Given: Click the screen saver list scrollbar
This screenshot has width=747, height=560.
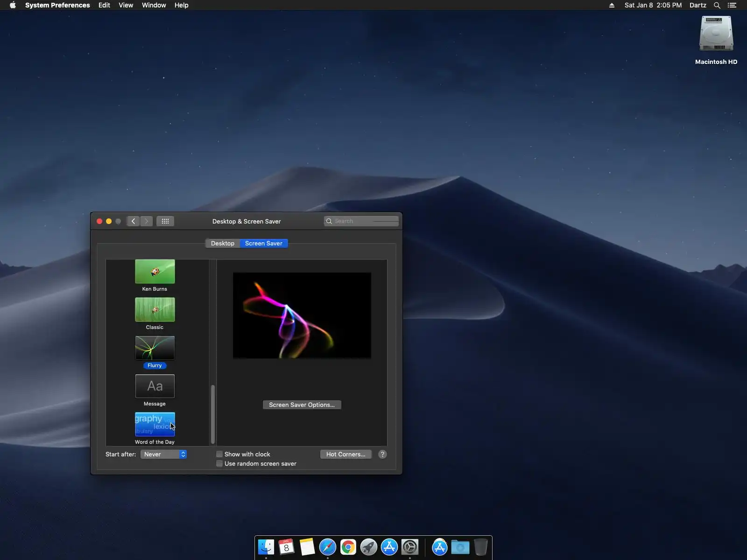Looking at the screenshot, I should (x=213, y=414).
